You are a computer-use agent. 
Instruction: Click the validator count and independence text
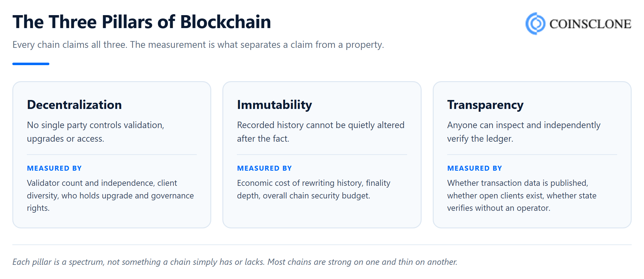pyautogui.click(x=110, y=195)
